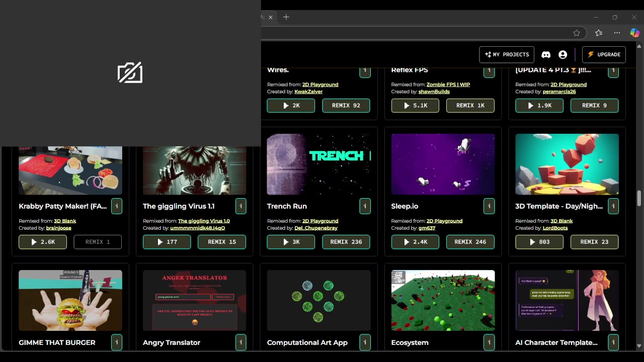Open creator link Del_Chupenebray
Viewport: 644px width, 362px height.
pyautogui.click(x=316, y=228)
